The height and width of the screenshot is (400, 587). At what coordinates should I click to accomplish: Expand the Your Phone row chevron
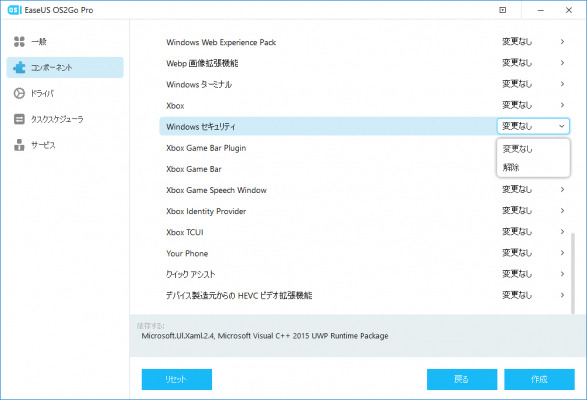tap(562, 253)
